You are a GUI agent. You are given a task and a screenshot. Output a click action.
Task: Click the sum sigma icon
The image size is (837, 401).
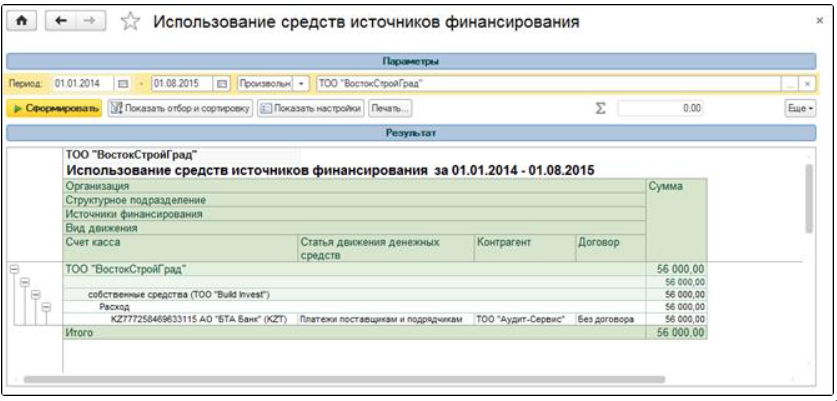(600, 108)
